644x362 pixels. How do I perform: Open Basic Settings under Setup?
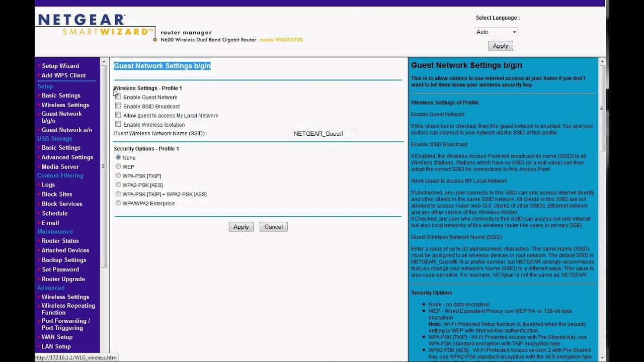pyautogui.click(x=61, y=96)
